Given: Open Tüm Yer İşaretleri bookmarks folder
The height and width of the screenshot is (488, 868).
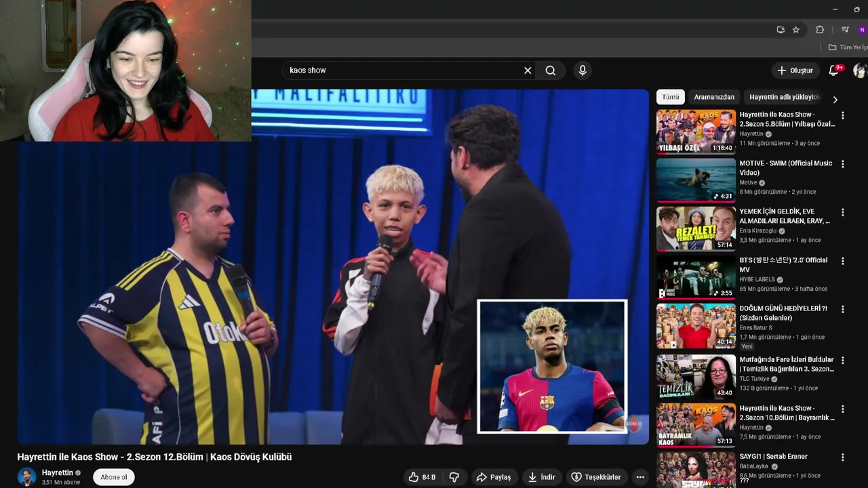Looking at the screenshot, I should [848, 47].
